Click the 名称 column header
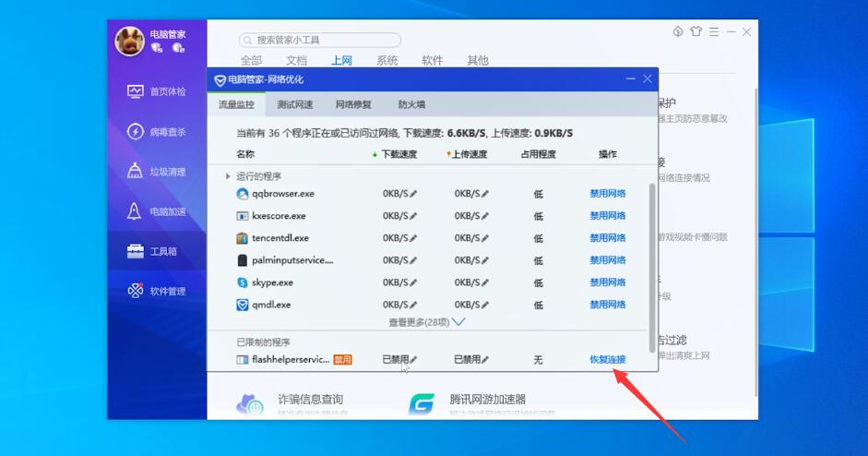This screenshot has width=868, height=456. point(245,154)
